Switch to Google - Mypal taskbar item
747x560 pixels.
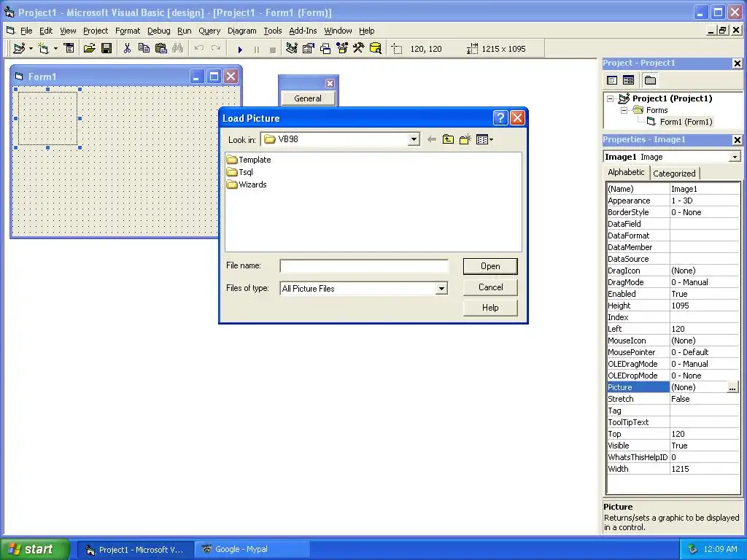tap(252, 550)
